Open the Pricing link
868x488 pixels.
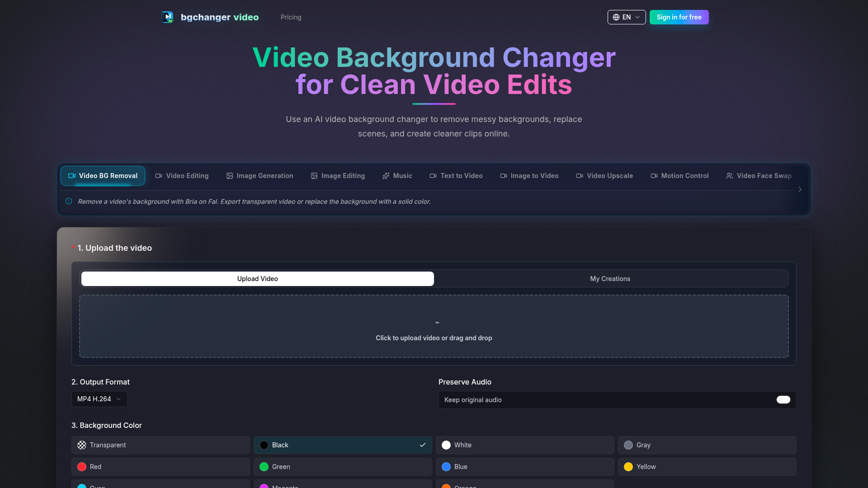pyautogui.click(x=291, y=17)
